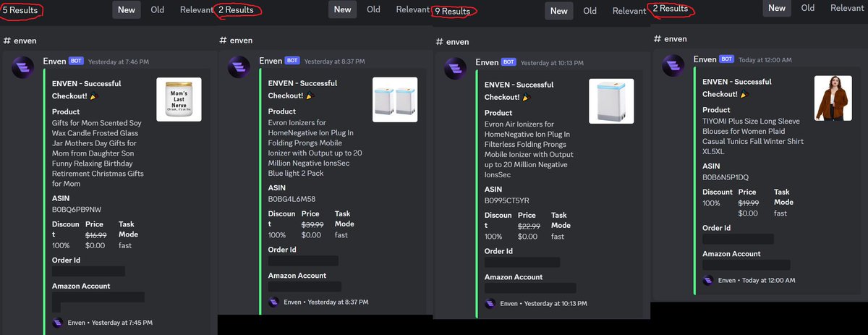This screenshot has width=868, height=335.
Task: Open Enven avatar on the 10:13 PM message
Action: pos(455,69)
